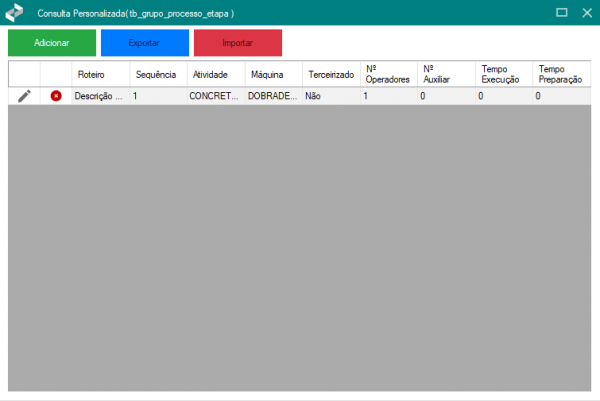The height and width of the screenshot is (401, 600).
Task: Click the red Importar button
Action: pos(238,43)
